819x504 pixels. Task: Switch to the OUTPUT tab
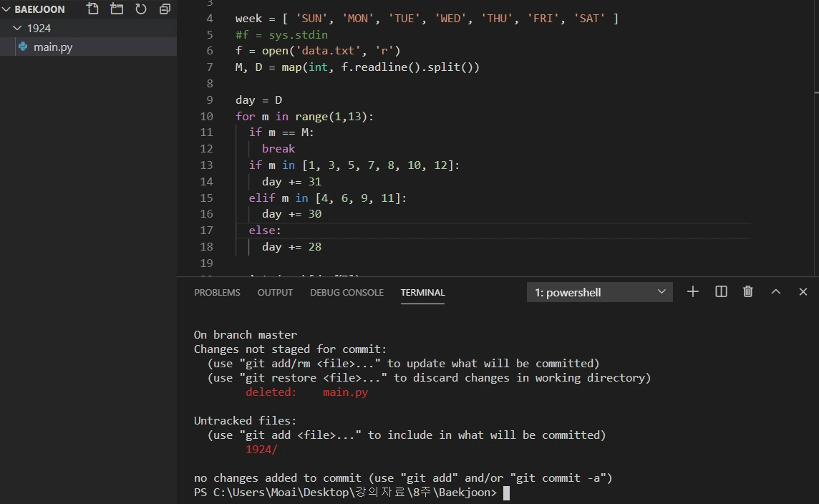point(275,293)
